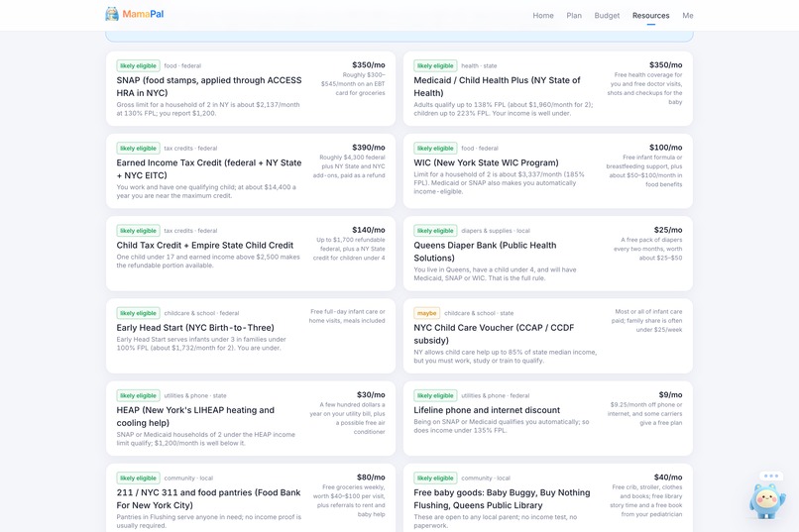Image resolution: width=799 pixels, height=532 pixels.
Task: Open the SNAP food stamps card
Action: pyautogui.click(x=251, y=88)
